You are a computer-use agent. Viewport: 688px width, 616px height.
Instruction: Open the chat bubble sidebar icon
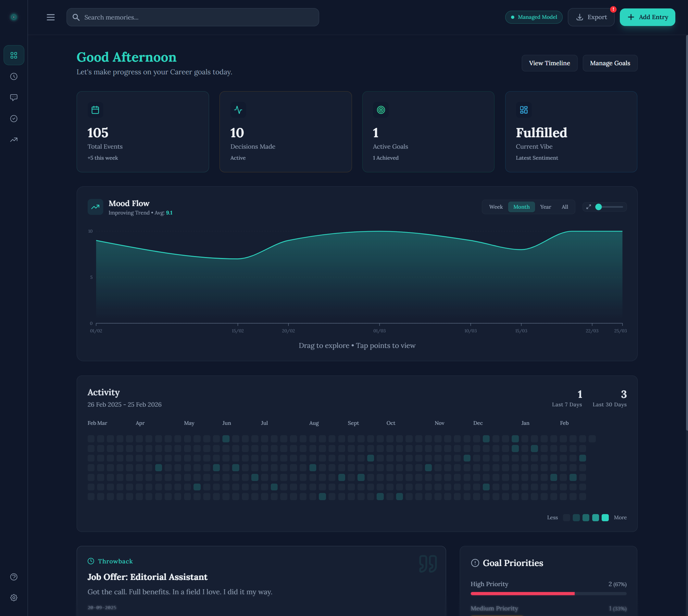pos(14,97)
